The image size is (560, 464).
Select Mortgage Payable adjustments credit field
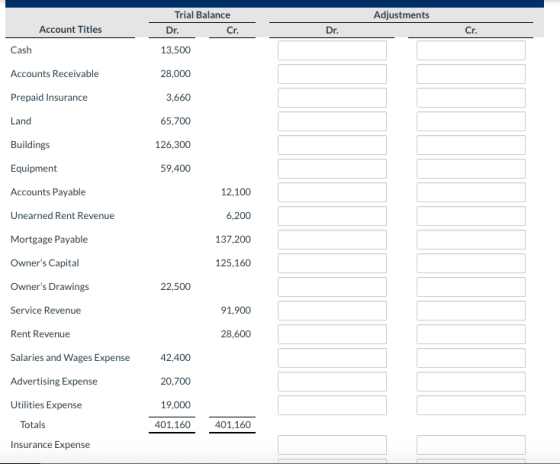471,240
